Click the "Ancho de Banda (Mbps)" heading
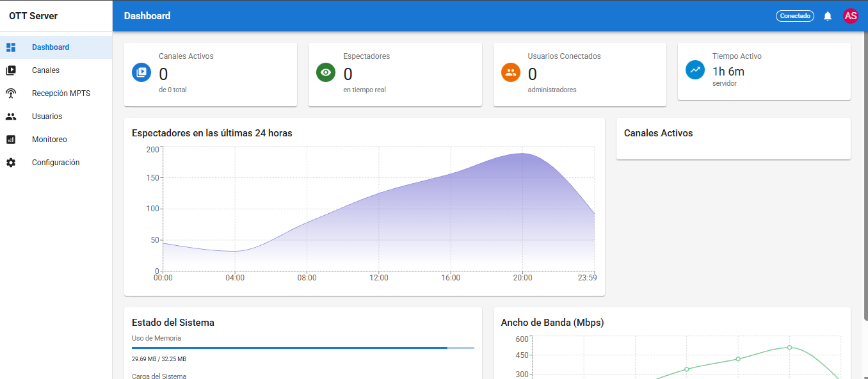The width and height of the screenshot is (868, 379). point(552,323)
